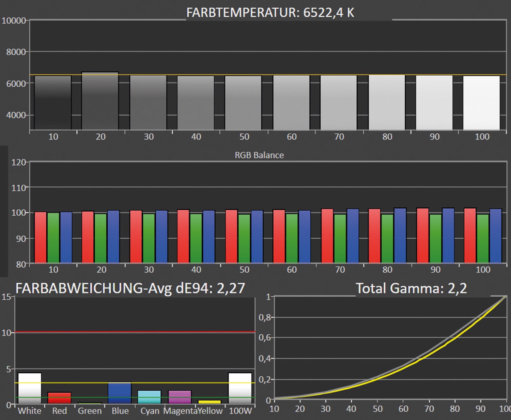The image size is (511, 420).
Task: Click the red bar at 10 in RGB Balance
Action: [x=41, y=237]
